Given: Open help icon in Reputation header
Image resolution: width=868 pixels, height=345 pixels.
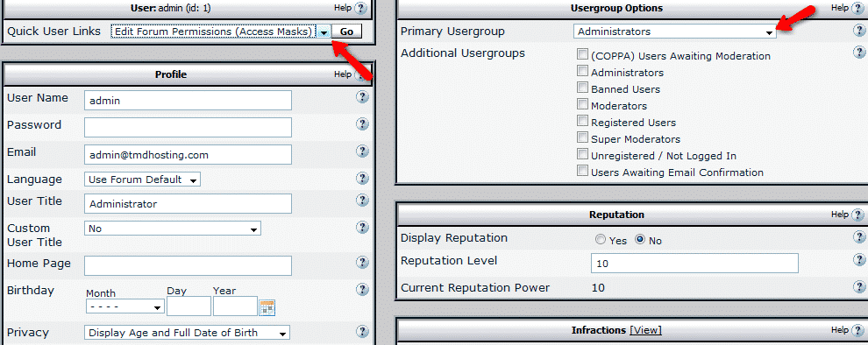Looking at the screenshot, I should (x=857, y=215).
